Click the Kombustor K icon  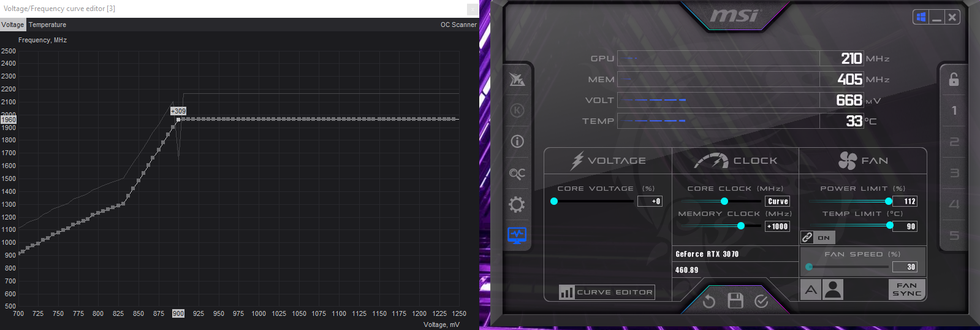coord(517,110)
